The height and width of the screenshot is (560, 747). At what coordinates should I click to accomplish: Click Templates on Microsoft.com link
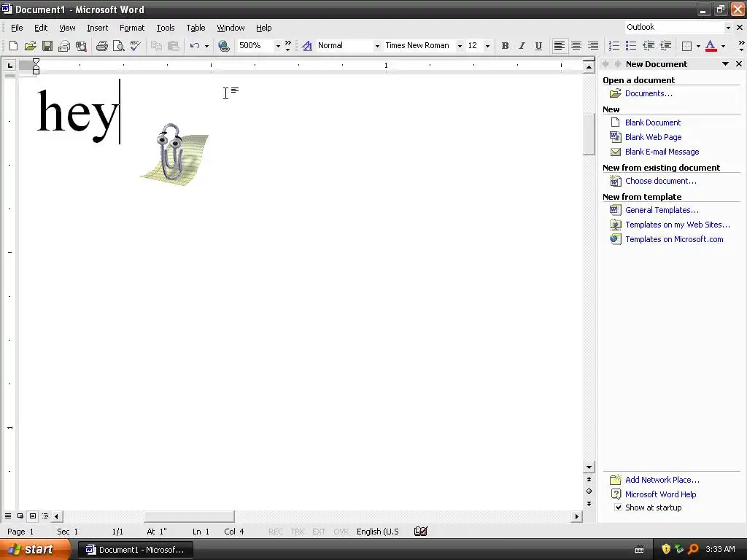(x=674, y=239)
